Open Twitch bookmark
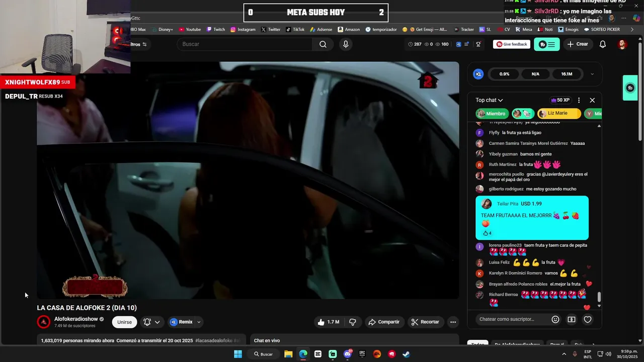This screenshot has height=362, width=644. [x=216, y=30]
